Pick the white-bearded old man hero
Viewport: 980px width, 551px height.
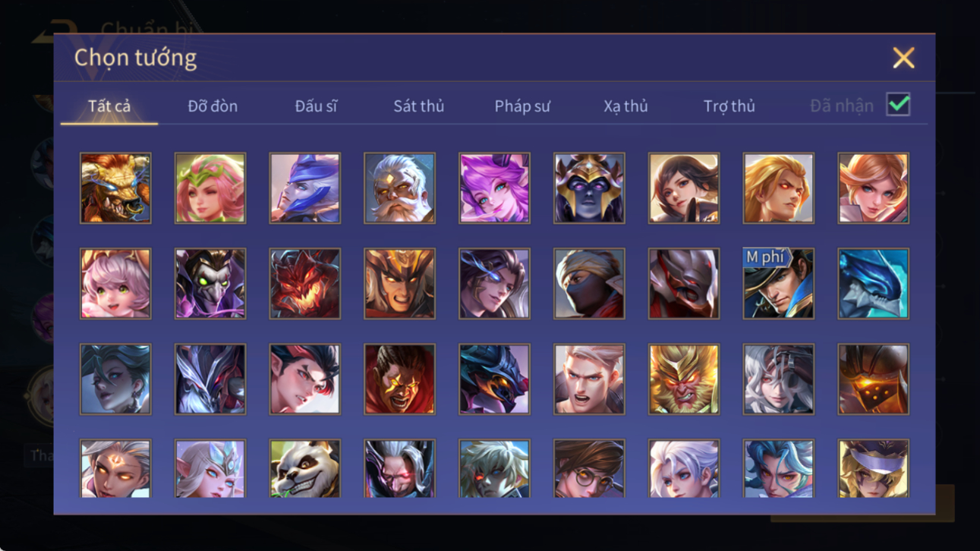(399, 188)
